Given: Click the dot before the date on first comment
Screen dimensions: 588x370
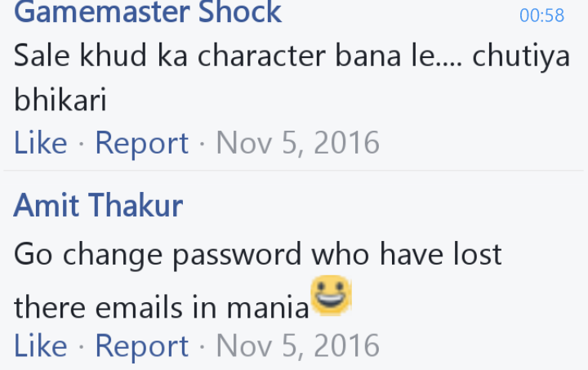Looking at the screenshot, I should (203, 144).
